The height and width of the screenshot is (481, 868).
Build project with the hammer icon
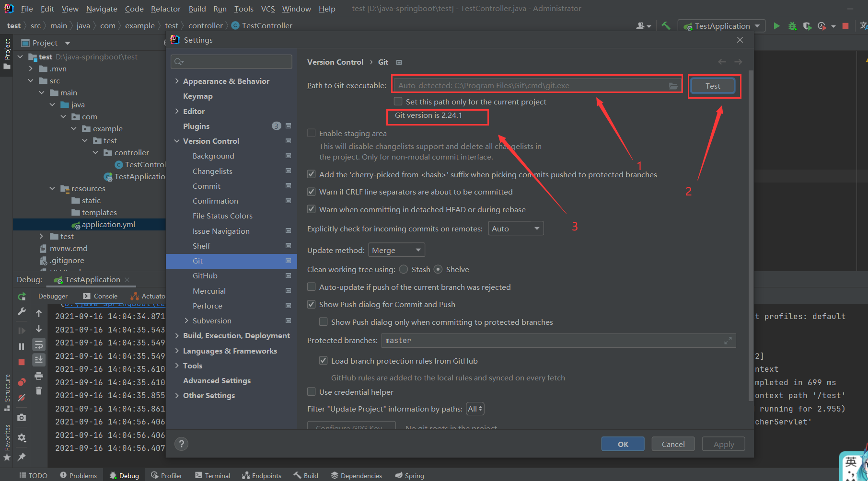click(x=666, y=26)
